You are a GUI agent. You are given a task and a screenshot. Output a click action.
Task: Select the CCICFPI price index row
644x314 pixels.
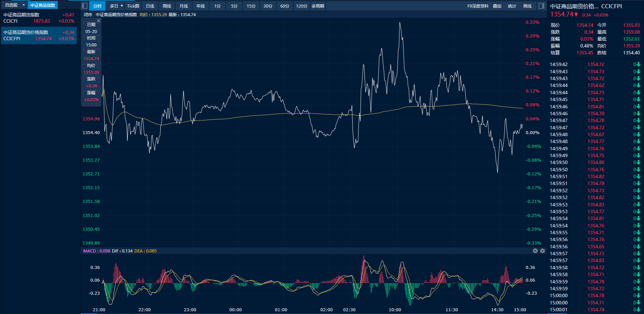point(39,35)
